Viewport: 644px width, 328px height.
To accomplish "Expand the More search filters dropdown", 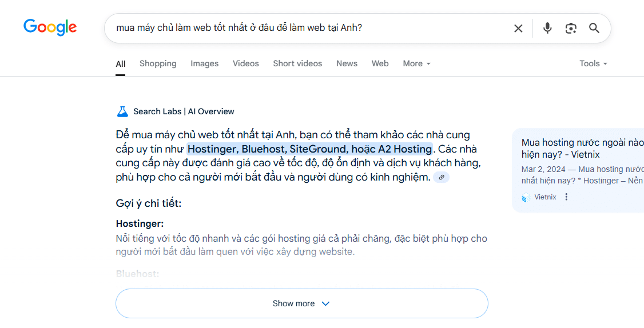I will coord(416,63).
